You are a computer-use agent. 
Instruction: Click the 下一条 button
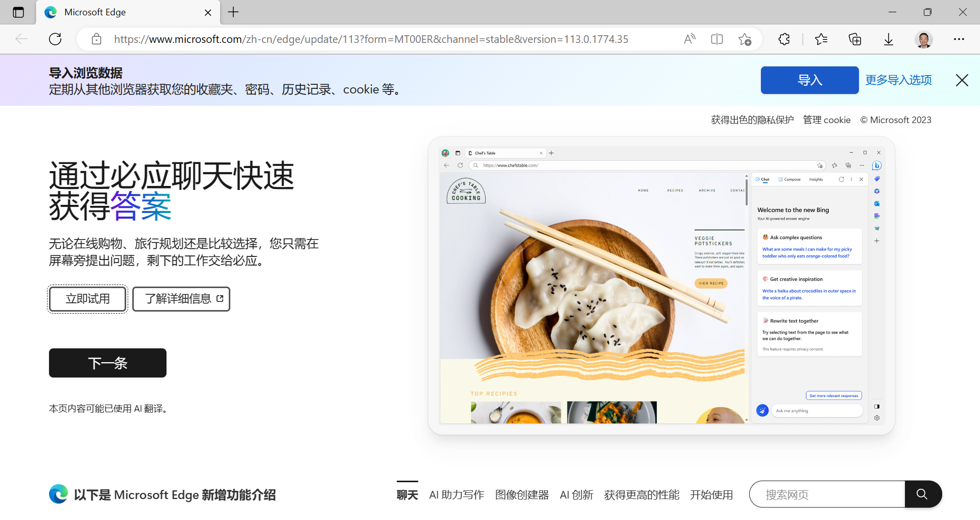(x=108, y=363)
